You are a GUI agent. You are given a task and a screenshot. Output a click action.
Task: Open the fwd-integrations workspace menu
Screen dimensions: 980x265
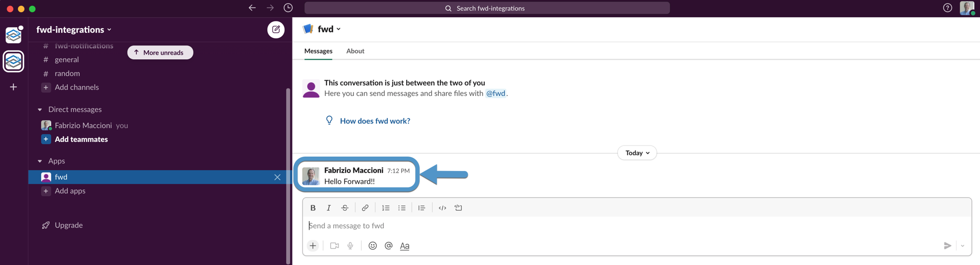click(74, 30)
